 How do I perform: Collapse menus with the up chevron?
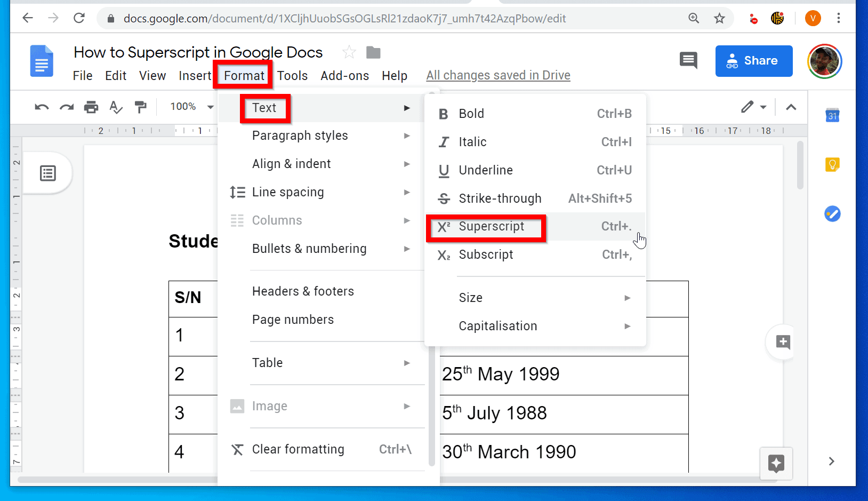pos(791,107)
